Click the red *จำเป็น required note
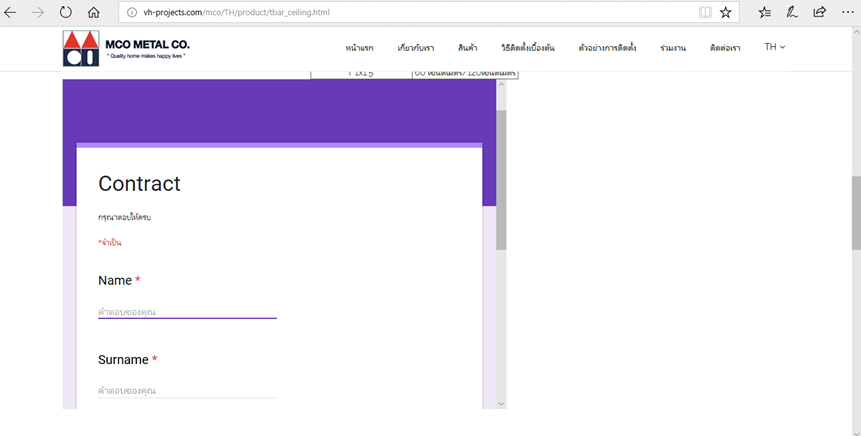Screen dimensions: 861x436 [110, 242]
